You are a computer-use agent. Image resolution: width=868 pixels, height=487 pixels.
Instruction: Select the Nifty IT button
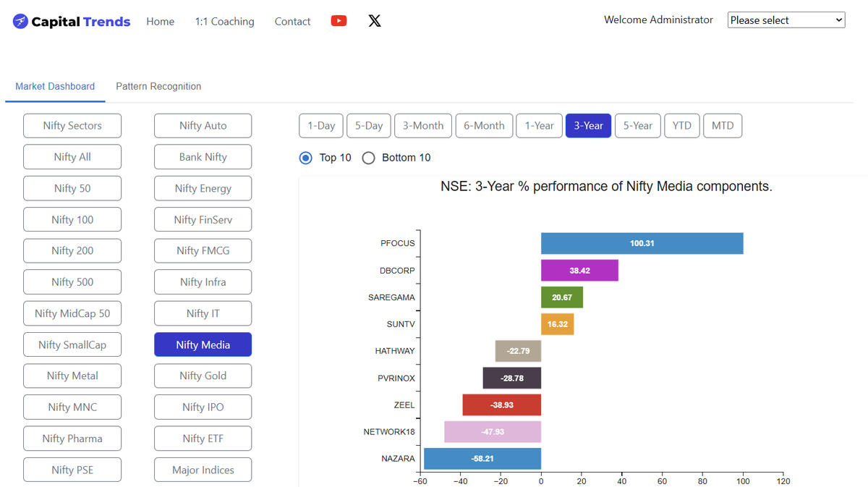point(203,313)
